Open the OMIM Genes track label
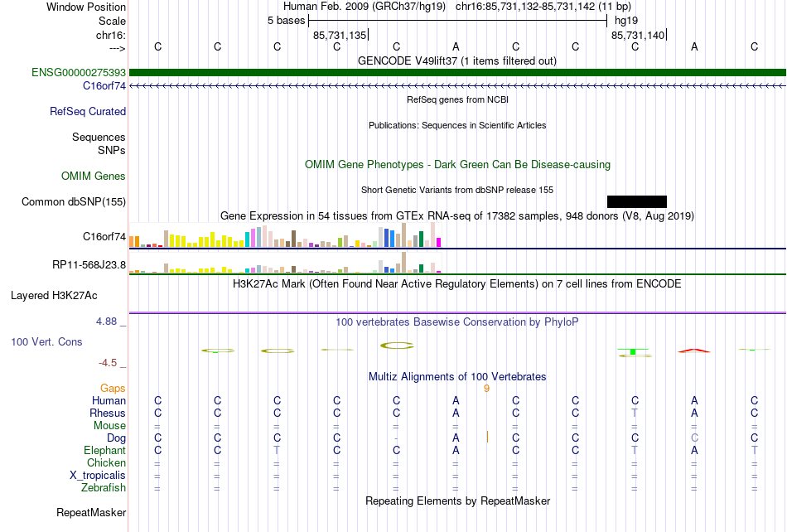The height and width of the screenshot is (532, 787). click(94, 177)
